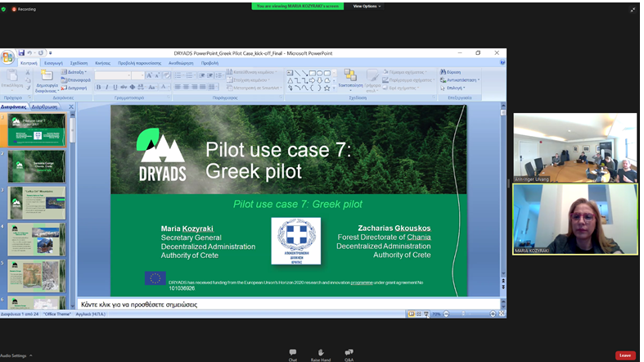Open the Σχεδίαση (Design) ribbon tab
The width and height of the screenshot is (644, 362).
coord(79,63)
